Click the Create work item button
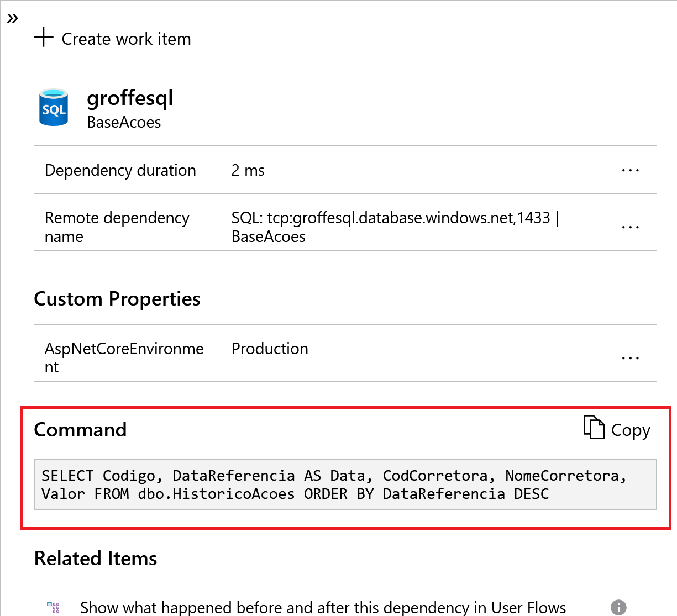677x616 pixels. tap(112, 38)
